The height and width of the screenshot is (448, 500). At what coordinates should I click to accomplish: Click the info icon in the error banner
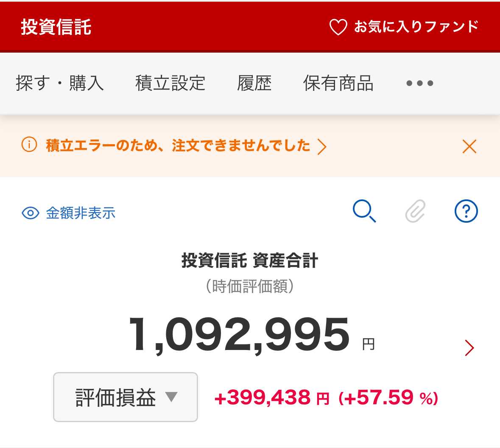coord(29,145)
